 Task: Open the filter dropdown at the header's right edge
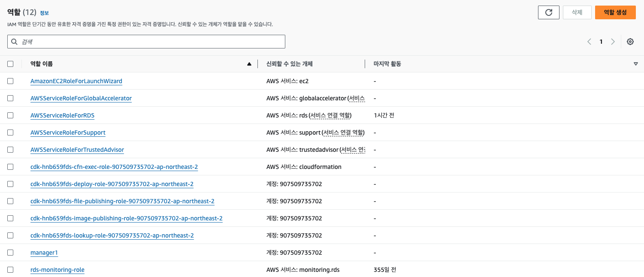click(x=636, y=63)
